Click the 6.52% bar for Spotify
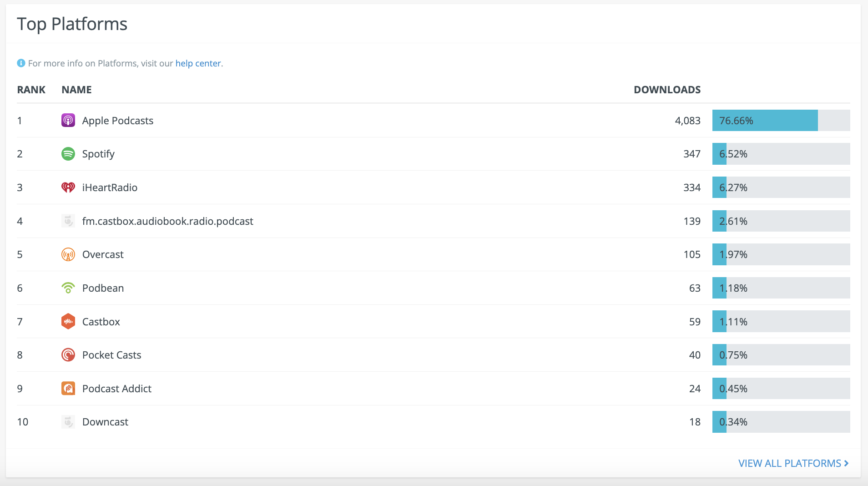868x486 pixels. pyautogui.click(x=781, y=154)
